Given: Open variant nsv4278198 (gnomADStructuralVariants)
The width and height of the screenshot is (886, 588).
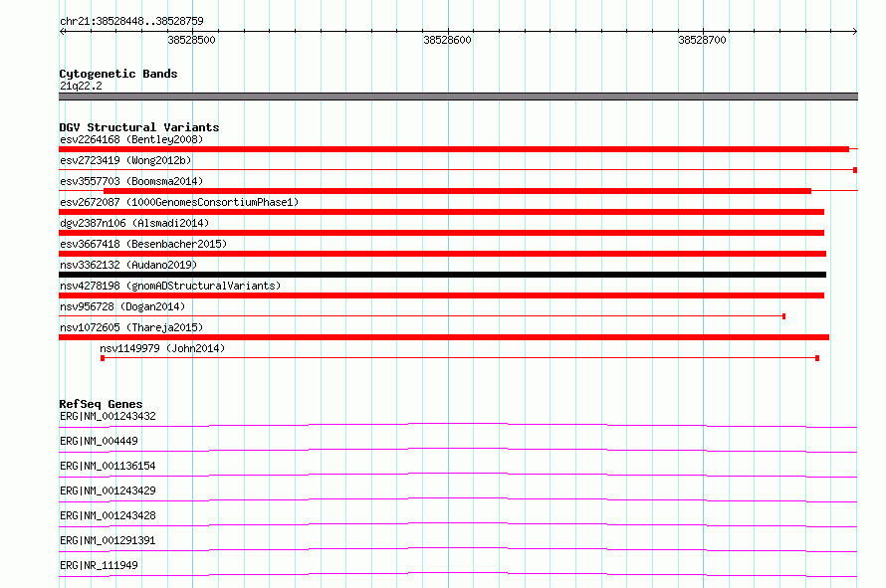Looking at the screenshot, I should (x=170, y=286).
